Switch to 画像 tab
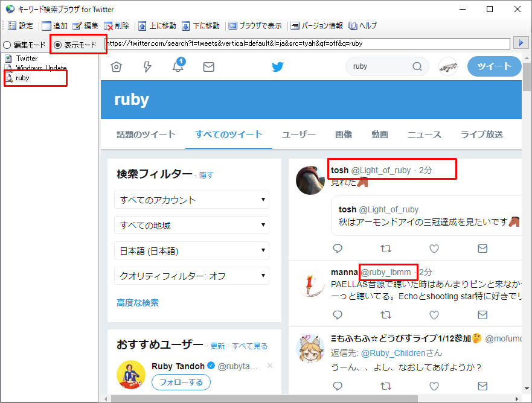 344,135
